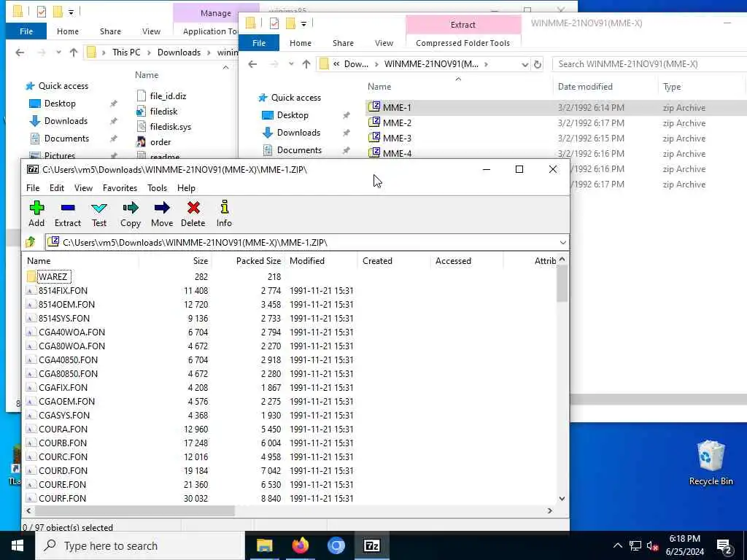Click the taskbar Type here to search box
This screenshot has width=747, height=560.
coord(141,545)
